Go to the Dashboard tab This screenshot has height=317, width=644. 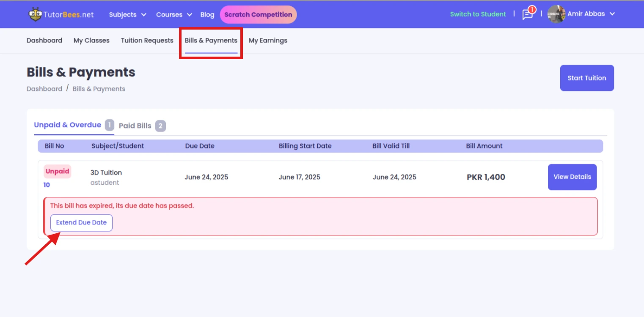click(x=44, y=41)
